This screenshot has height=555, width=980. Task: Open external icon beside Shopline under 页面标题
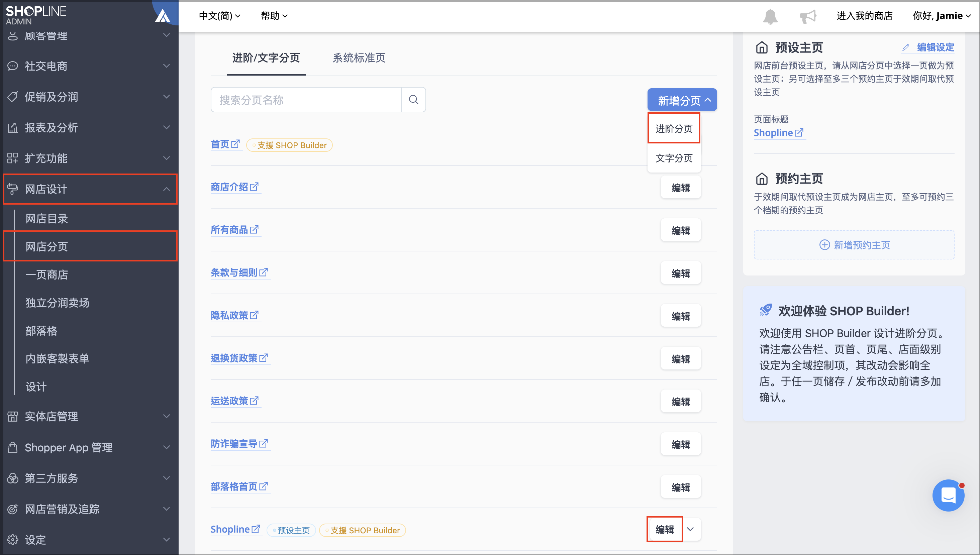pos(799,132)
